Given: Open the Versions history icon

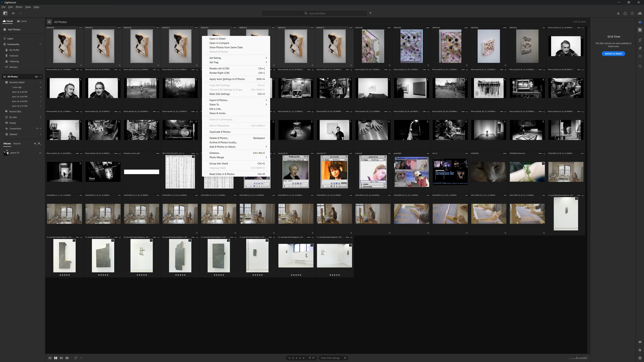Looking at the screenshot, I should coord(640,67).
